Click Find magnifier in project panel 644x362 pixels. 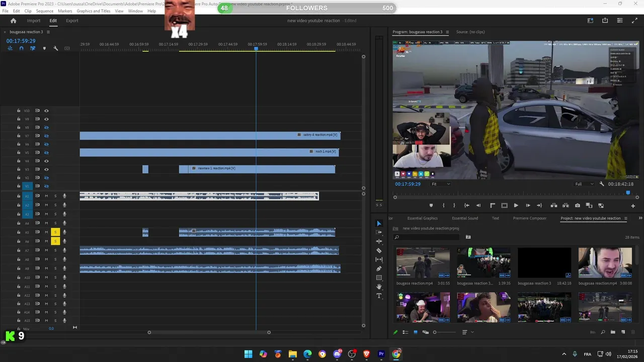coord(603,332)
